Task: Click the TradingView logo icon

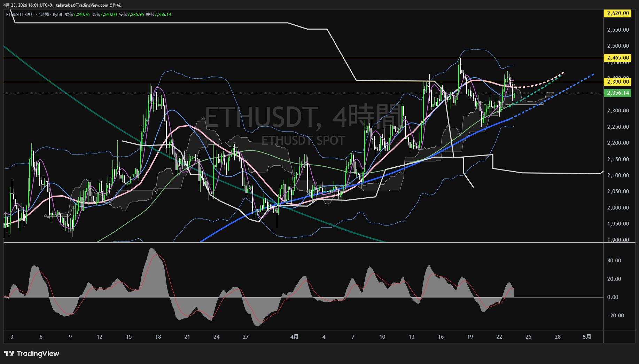Action: click(9, 354)
